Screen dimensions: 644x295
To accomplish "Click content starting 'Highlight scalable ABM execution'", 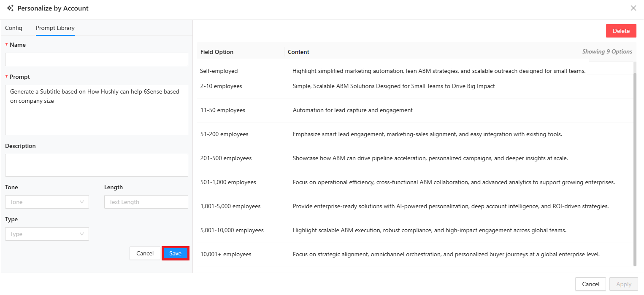I will [430, 230].
